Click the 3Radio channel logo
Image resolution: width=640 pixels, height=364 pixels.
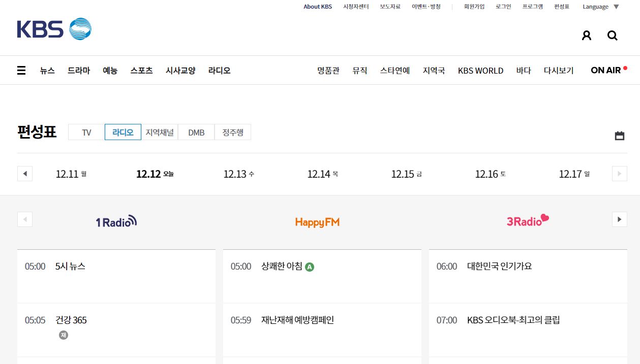(x=528, y=220)
